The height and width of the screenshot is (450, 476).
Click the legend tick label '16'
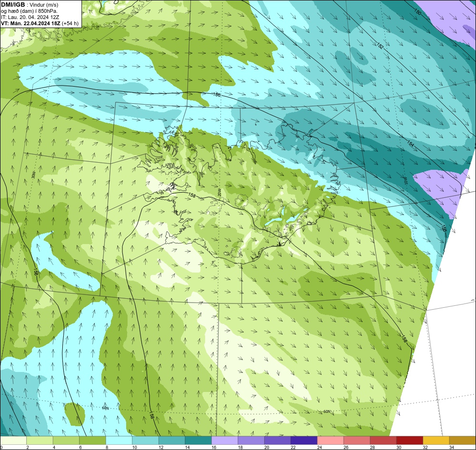pos(214,447)
